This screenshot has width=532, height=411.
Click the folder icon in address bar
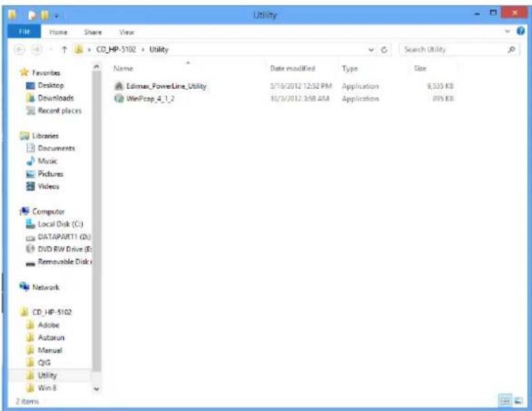[x=79, y=50]
